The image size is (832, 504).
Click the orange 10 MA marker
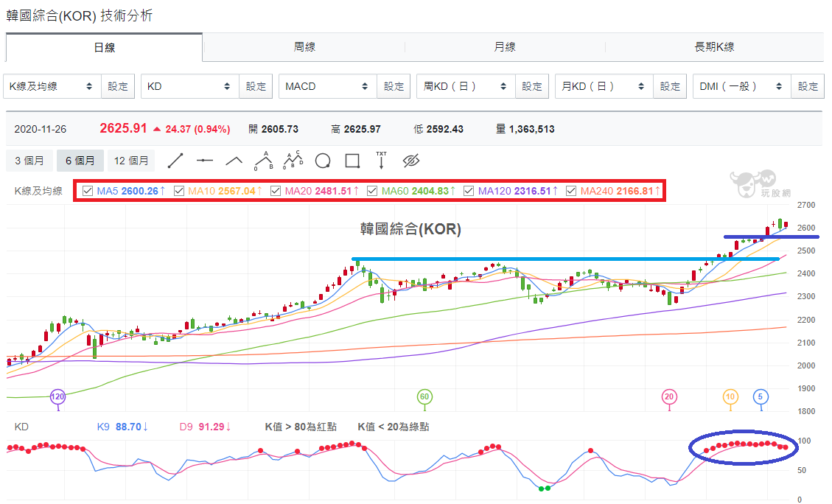tap(730, 397)
